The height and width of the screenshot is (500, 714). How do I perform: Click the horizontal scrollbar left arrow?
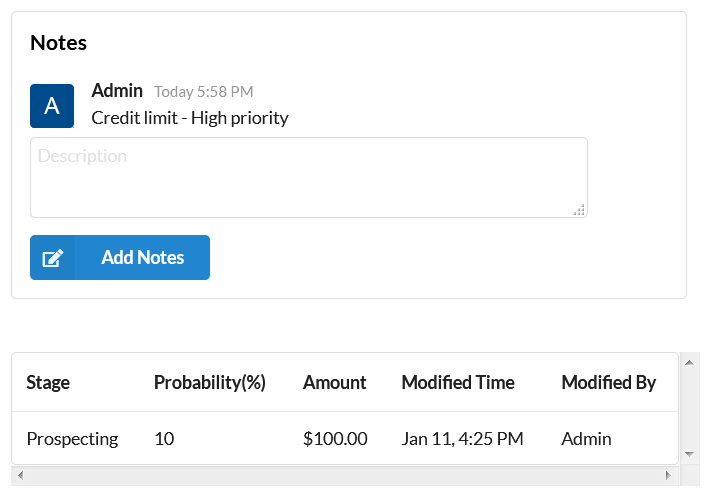[x=20, y=475]
